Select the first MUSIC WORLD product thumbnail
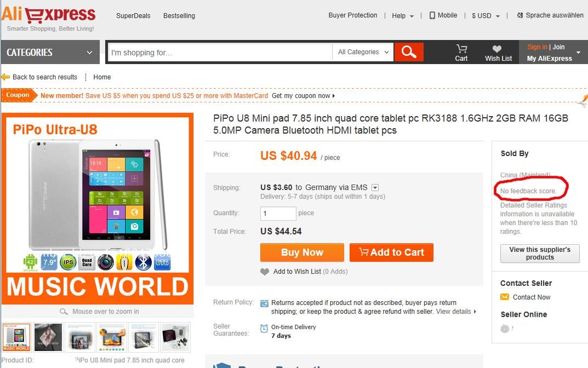Viewport: 588px width, 368px height. (x=16, y=337)
